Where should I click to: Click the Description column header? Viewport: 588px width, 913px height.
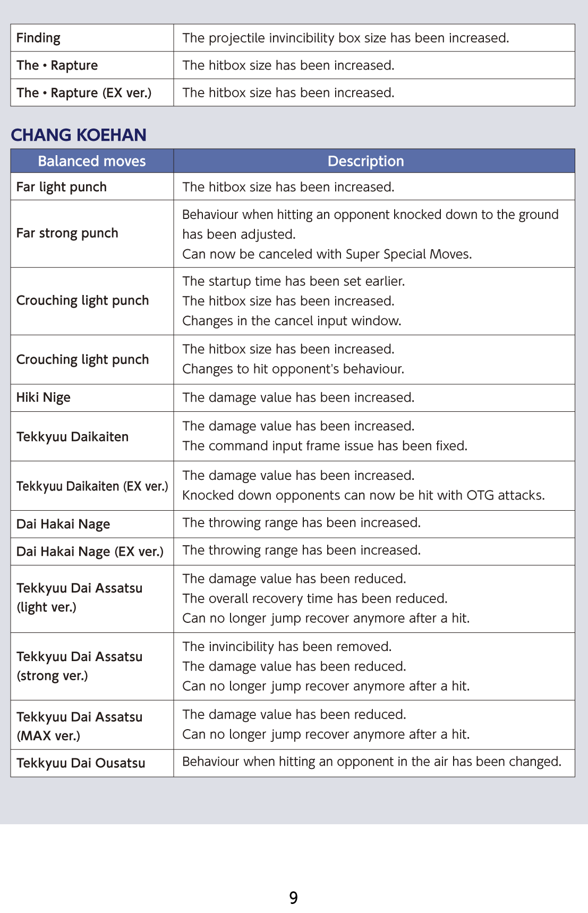tap(365, 161)
